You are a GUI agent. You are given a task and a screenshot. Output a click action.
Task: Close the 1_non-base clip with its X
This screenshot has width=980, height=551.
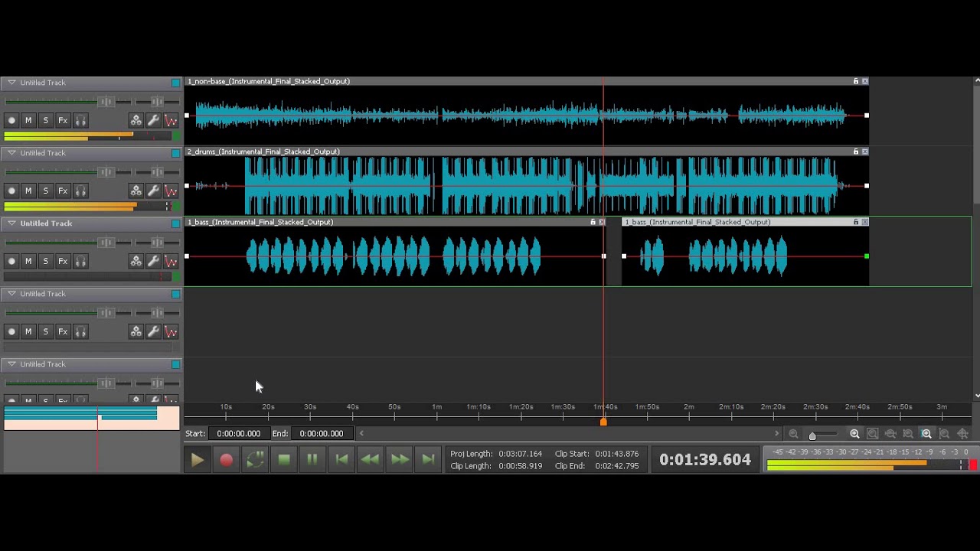point(865,81)
